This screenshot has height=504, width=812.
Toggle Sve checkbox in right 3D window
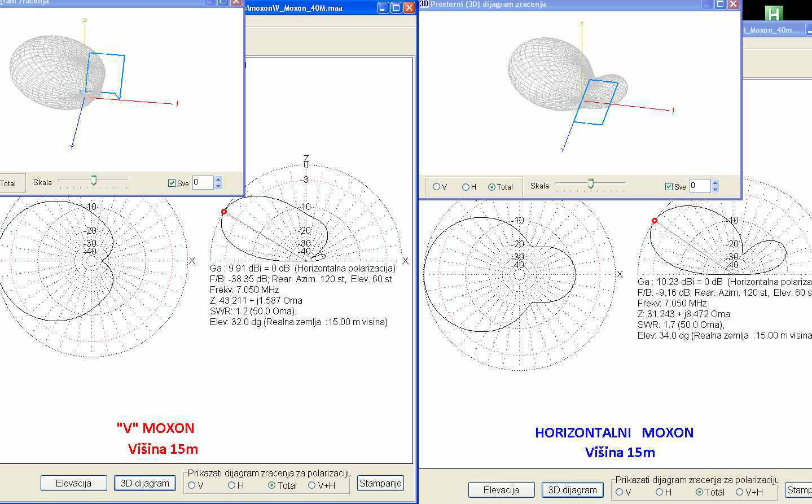pyautogui.click(x=669, y=187)
